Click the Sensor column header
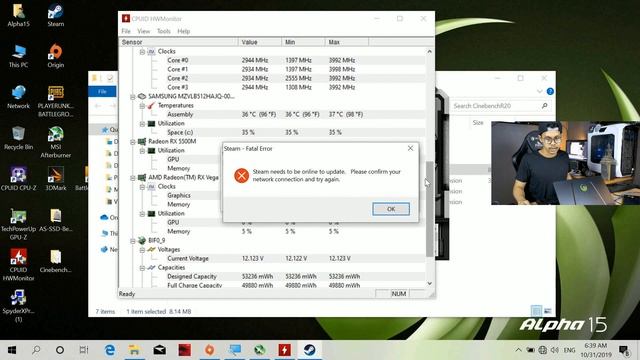Viewport: 640px width, 360px height. coord(178,42)
